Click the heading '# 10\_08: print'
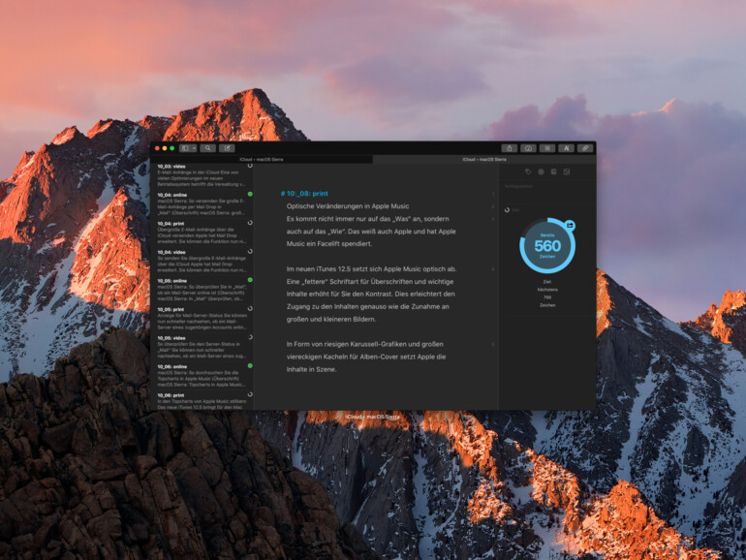This screenshot has height=560, width=746. click(304, 194)
